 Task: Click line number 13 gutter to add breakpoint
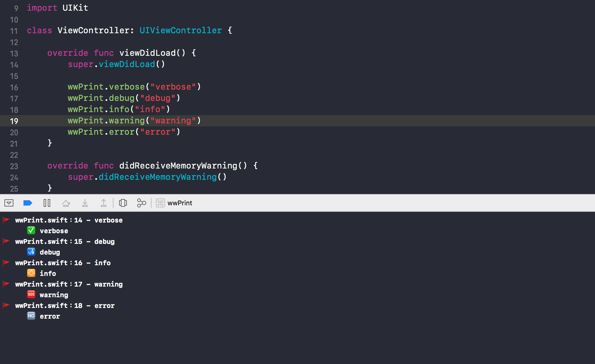[x=14, y=53]
